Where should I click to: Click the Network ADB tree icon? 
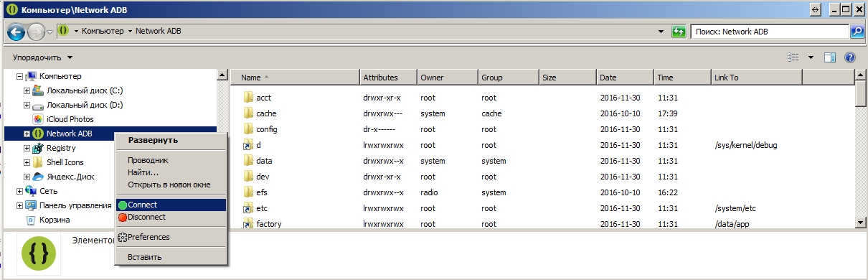point(37,134)
